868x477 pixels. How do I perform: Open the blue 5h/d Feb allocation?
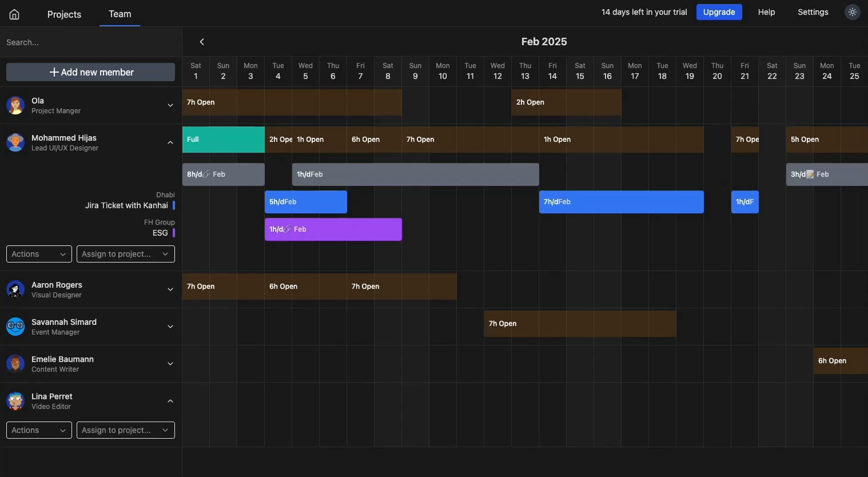(306, 202)
